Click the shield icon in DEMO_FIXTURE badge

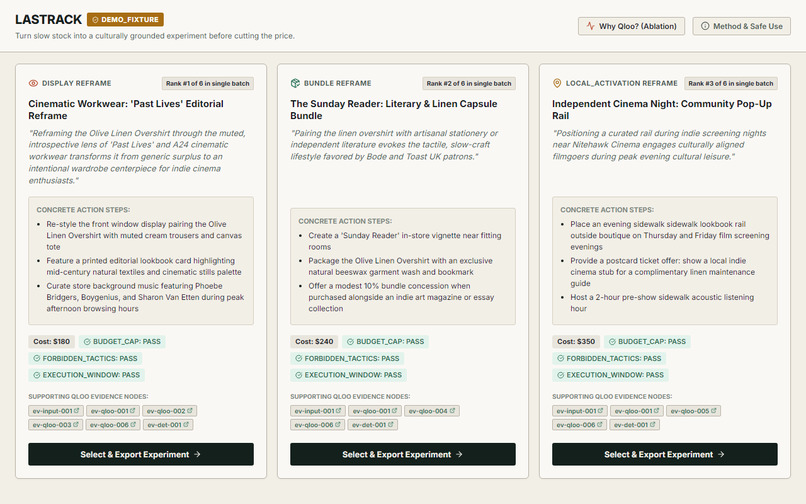95,20
